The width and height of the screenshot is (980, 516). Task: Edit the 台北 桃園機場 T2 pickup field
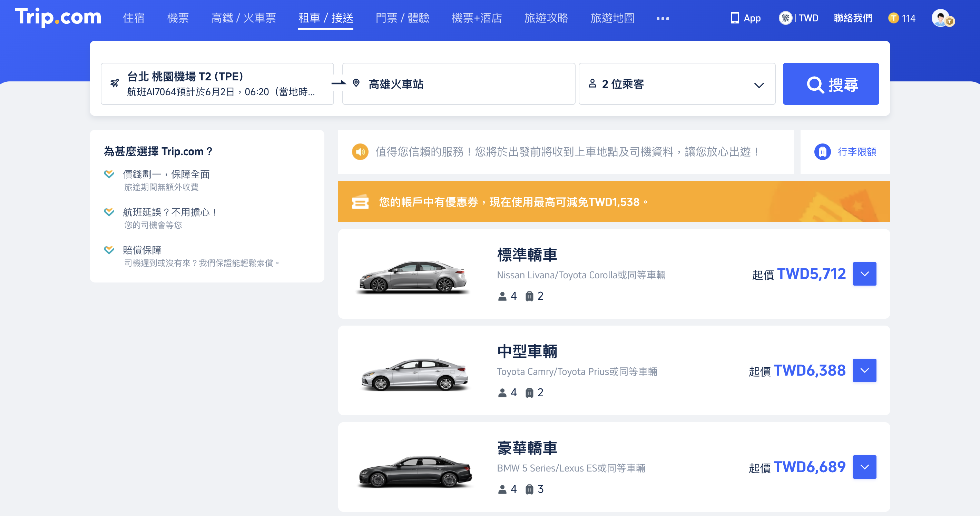click(x=217, y=84)
